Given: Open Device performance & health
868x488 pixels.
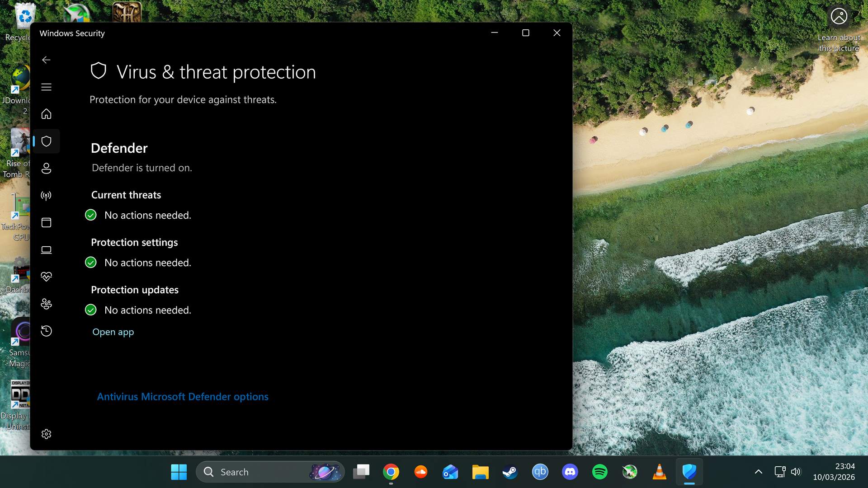Looking at the screenshot, I should pyautogui.click(x=46, y=277).
